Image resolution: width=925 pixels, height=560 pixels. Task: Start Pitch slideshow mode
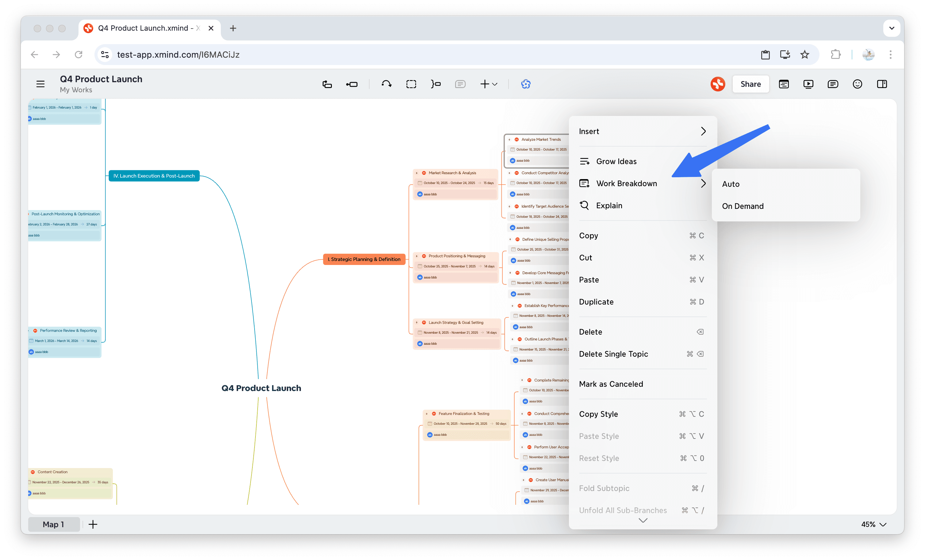808,84
